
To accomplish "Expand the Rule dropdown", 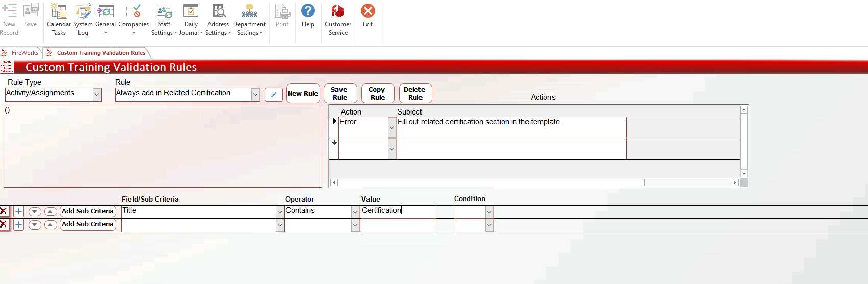I will point(255,95).
